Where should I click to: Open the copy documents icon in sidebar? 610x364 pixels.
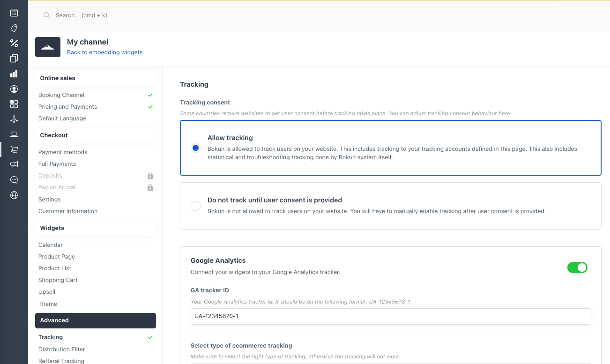(x=14, y=59)
